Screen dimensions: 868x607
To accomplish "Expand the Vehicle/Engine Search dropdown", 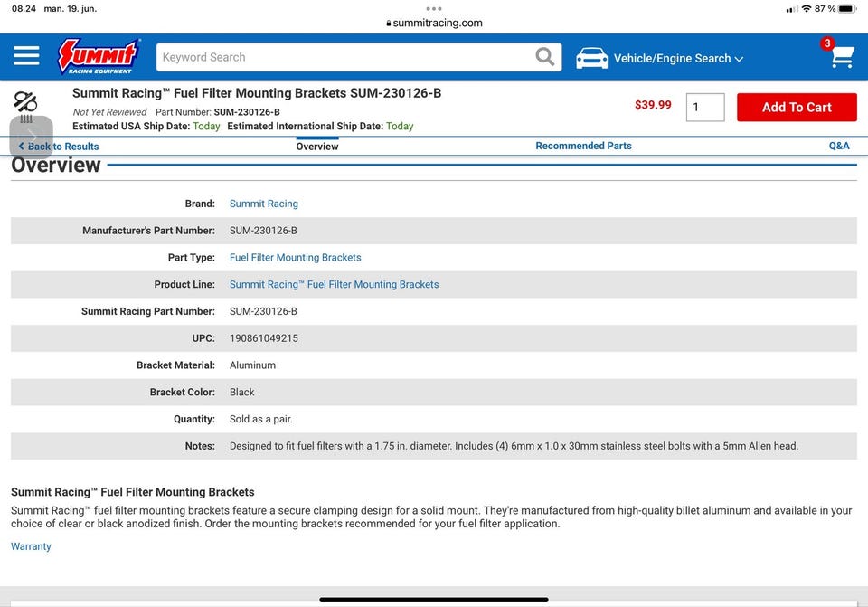I will 678,58.
